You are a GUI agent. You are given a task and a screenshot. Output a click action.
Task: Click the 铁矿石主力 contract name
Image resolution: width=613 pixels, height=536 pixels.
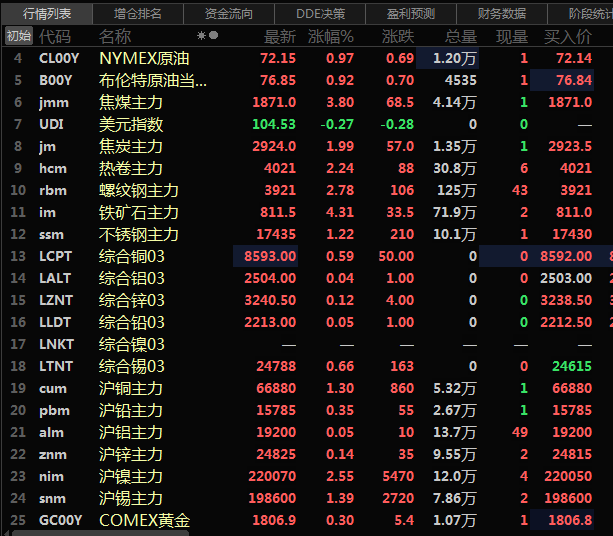click(x=138, y=212)
